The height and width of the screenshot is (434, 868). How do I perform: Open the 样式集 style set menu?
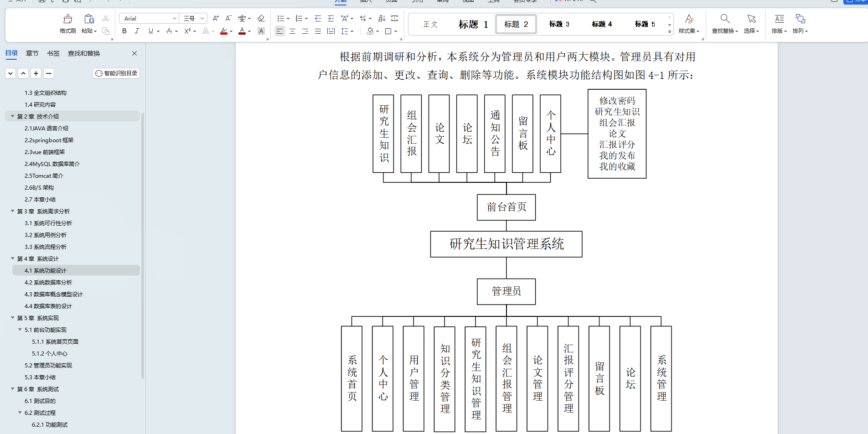click(689, 24)
